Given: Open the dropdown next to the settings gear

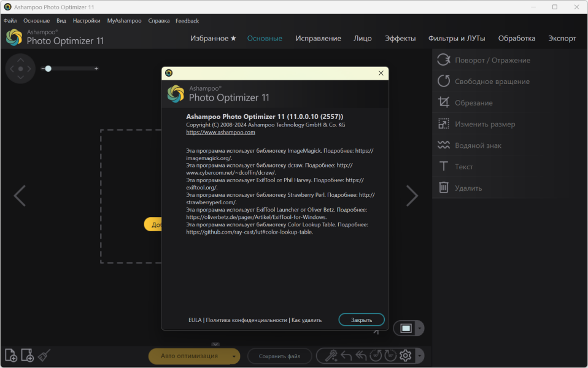Looking at the screenshot, I should tap(419, 356).
